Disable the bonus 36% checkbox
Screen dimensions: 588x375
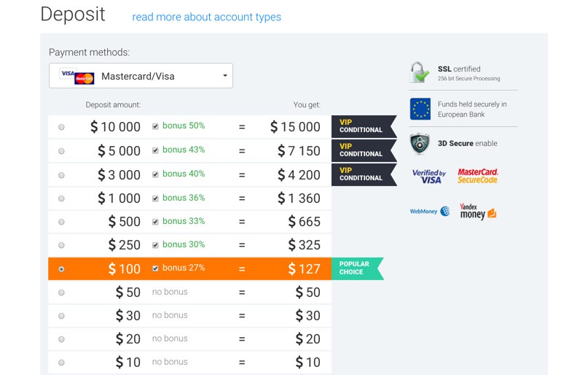point(155,198)
